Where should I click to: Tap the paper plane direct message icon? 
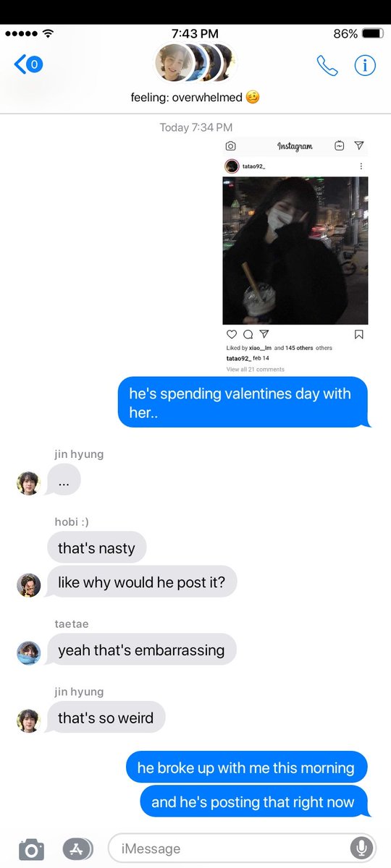coord(359,145)
